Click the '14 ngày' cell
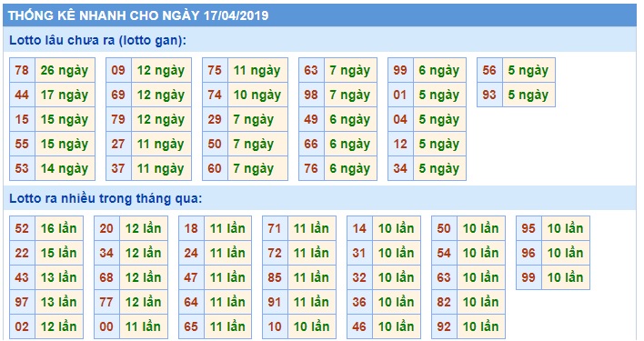Viewport: 644px width, 341px height. click(x=65, y=168)
